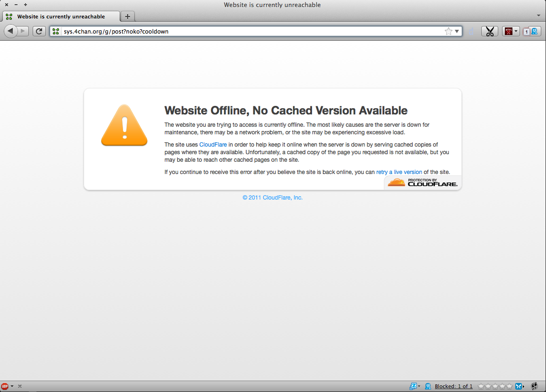Follow the CloudFlare link in the message
This screenshot has width=546, height=392.
(213, 145)
